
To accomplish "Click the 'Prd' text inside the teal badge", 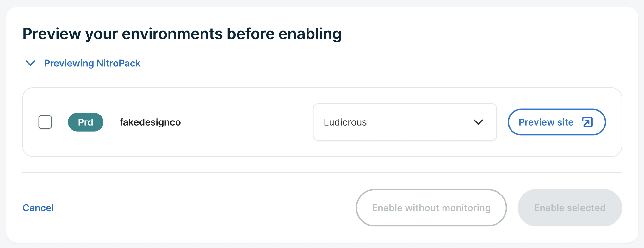I will [x=85, y=122].
